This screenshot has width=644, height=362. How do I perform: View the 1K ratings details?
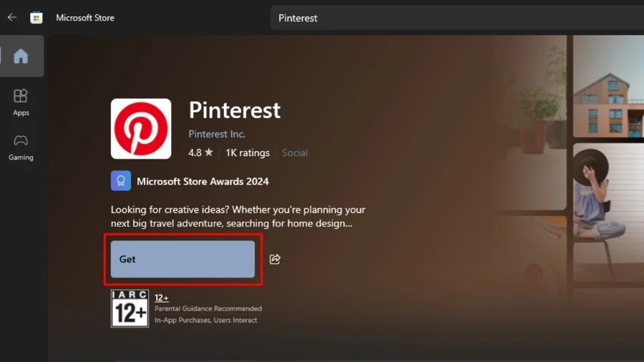pyautogui.click(x=248, y=152)
